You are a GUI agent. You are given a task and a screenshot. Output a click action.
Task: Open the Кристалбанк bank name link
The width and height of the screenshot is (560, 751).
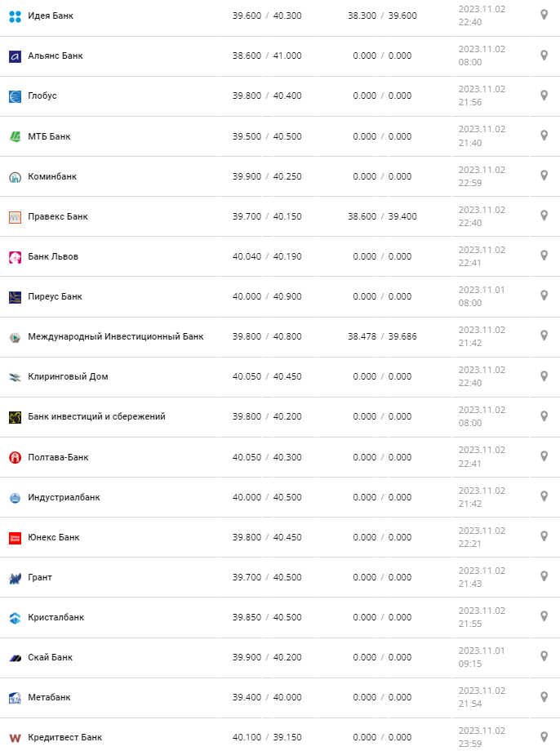(56, 617)
